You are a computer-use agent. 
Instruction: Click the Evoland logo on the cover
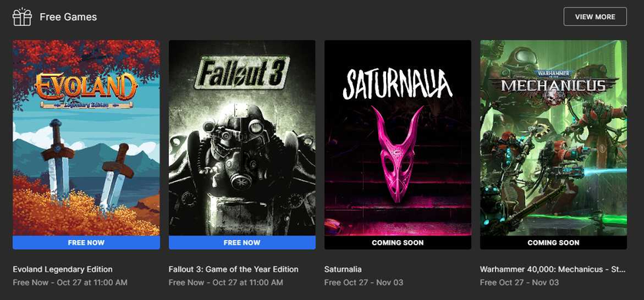86,91
